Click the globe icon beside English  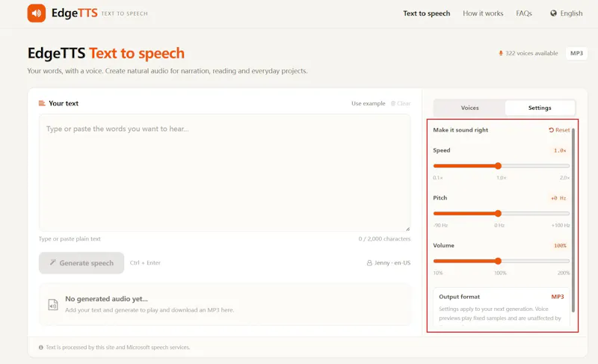[x=553, y=13]
